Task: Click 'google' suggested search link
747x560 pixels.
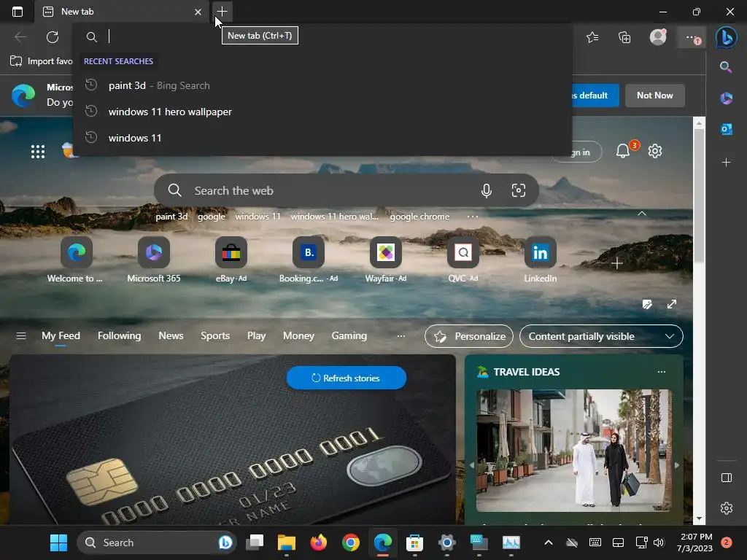Action: 211,217
